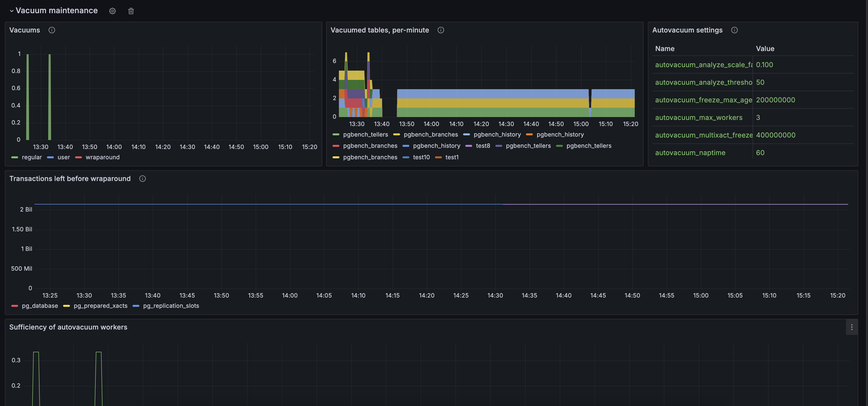Toggle test8 series in vacuumed tables legend
868x406 pixels.
[482, 146]
